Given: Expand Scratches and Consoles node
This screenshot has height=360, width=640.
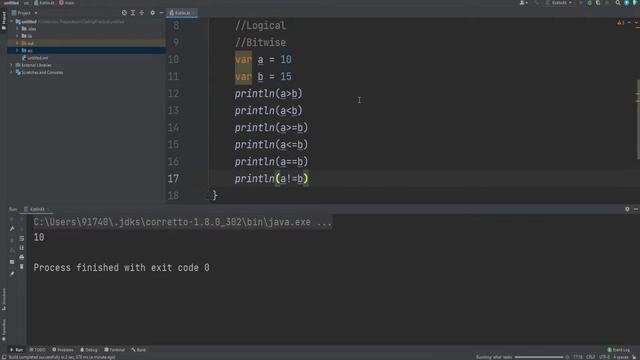Looking at the screenshot, I should [11, 72].
